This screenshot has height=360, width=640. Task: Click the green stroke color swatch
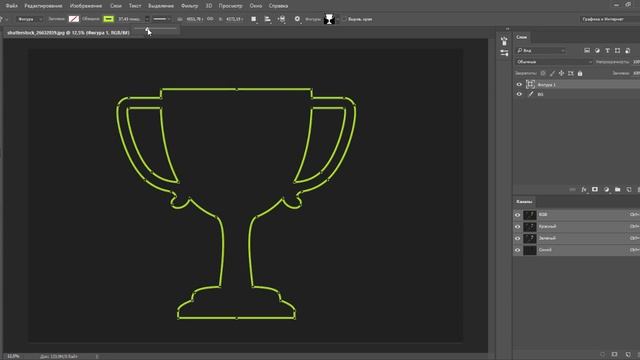(x=108, y=19)
